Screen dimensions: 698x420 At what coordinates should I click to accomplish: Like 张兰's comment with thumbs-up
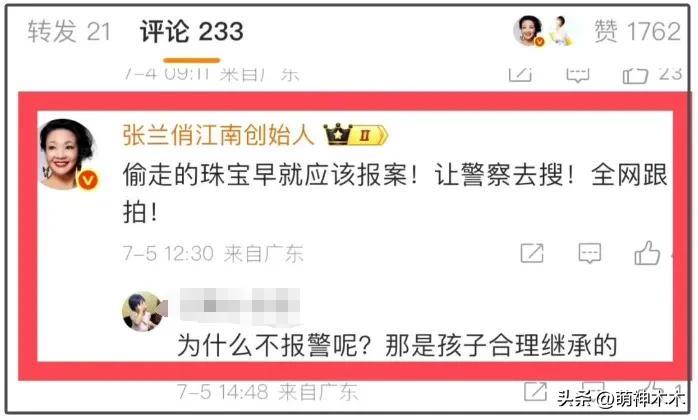click(647, 253)
